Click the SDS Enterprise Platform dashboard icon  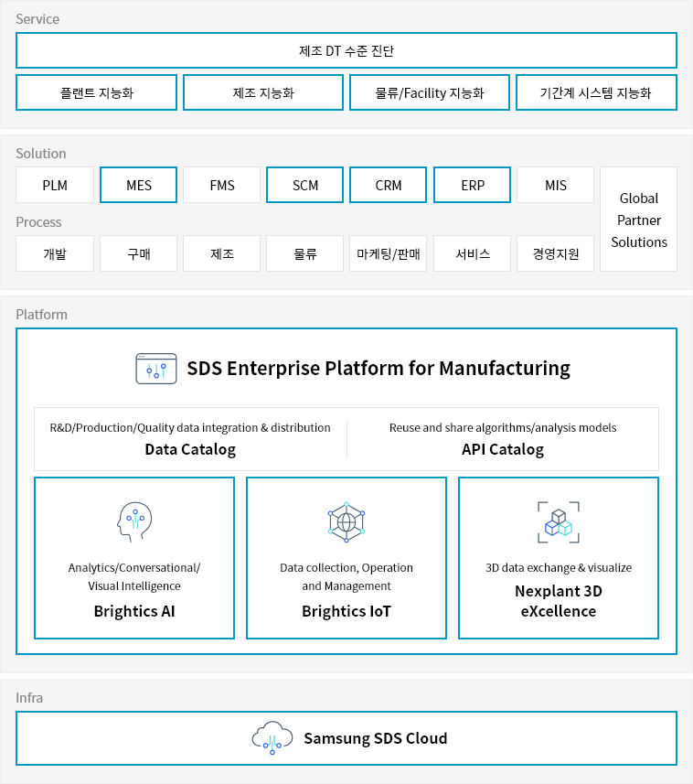point(156,369)
